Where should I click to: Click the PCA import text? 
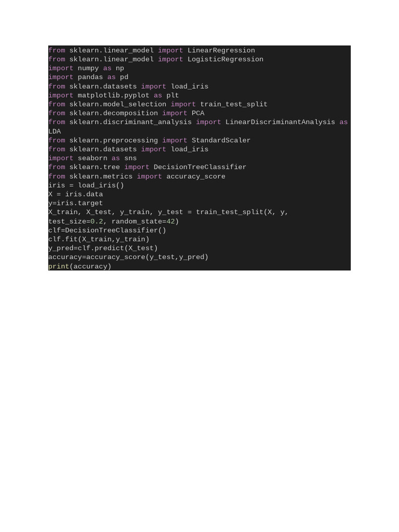(x=198, y=113)
